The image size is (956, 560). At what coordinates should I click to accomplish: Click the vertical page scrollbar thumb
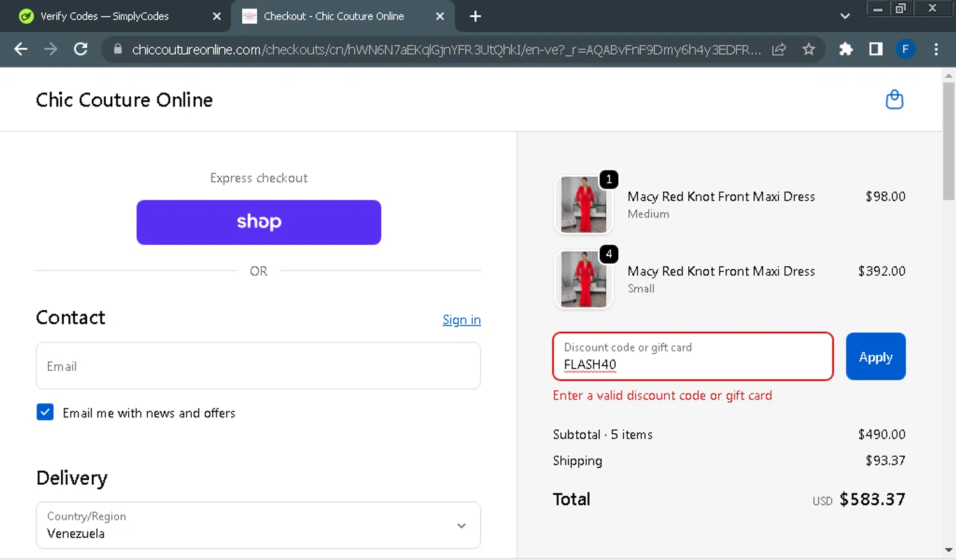pyautogui.click(x=949, y=140)
